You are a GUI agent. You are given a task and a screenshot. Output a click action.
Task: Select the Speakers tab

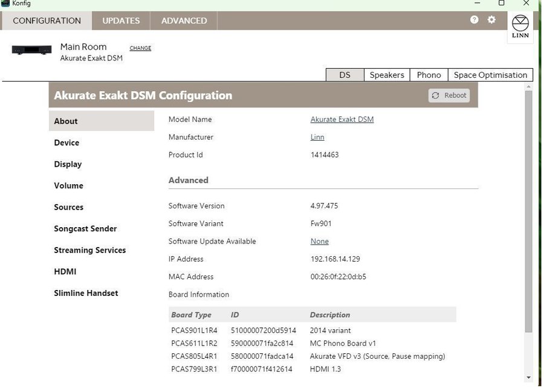(387, 75)
